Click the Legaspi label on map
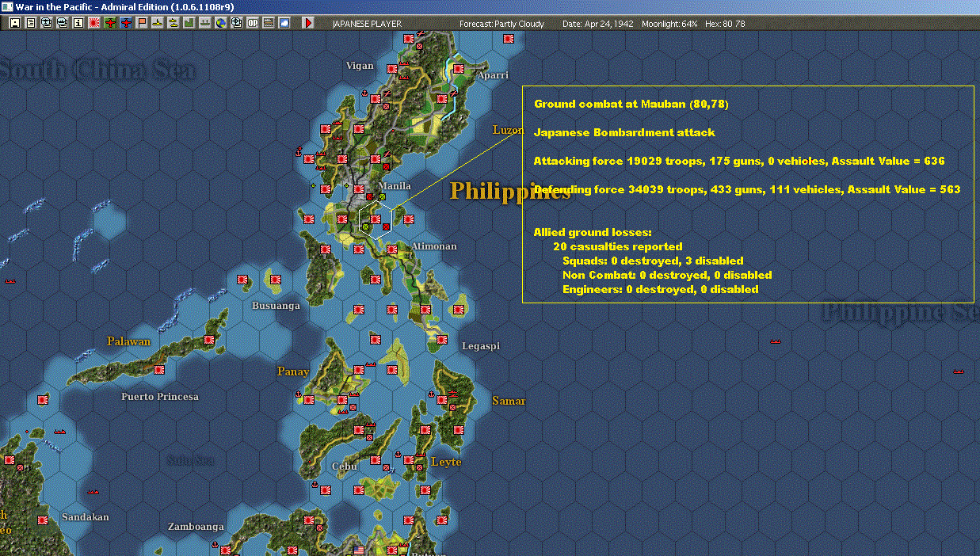The width and height of the screenshot is (980, 556). click(x=481, y=346)
